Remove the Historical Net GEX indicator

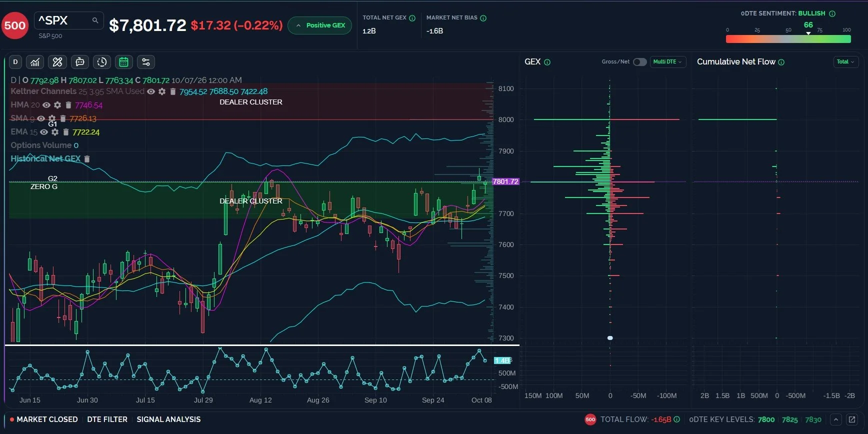coord(86,159)
